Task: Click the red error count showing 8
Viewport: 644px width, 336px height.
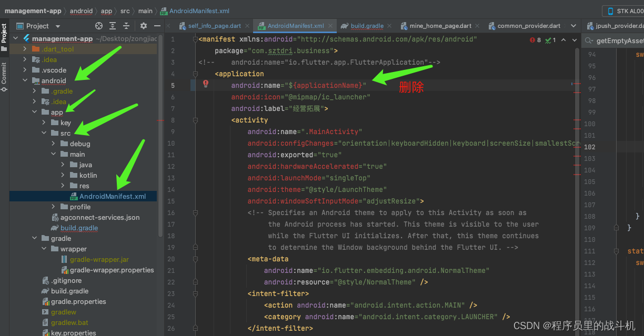Action: coord(536,39)
